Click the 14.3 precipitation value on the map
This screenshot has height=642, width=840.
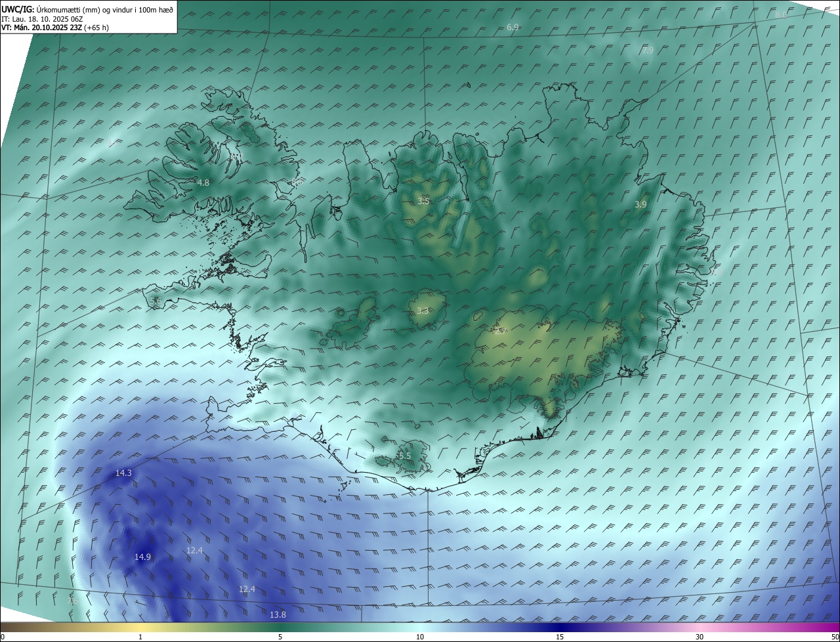pos(123,473)
